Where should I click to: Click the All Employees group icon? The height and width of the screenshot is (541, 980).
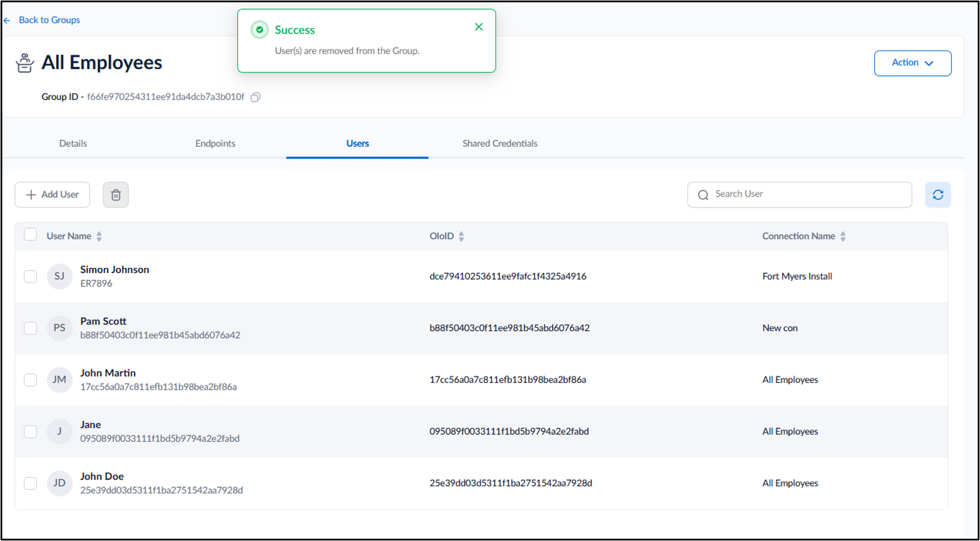pyautogui.click(x=25, y=63)
